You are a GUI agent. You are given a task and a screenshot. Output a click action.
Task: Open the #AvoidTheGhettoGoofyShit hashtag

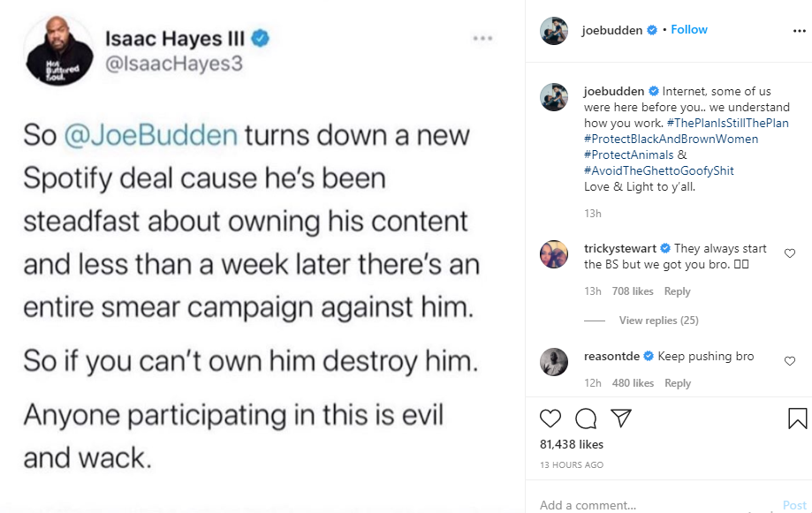[x=659, y=170]
